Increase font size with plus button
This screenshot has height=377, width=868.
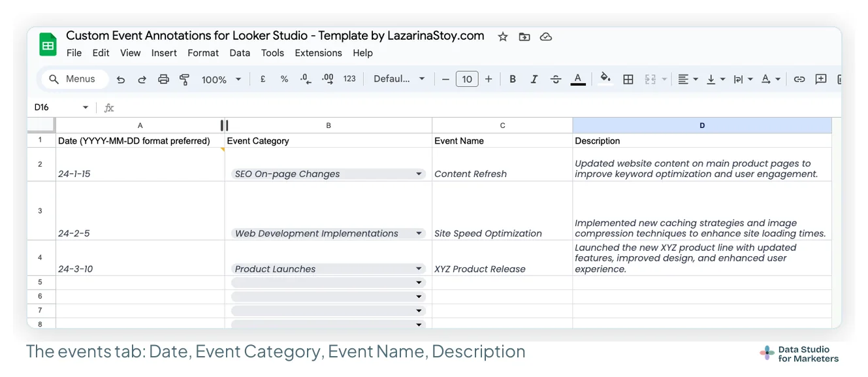tap(489, 79)
